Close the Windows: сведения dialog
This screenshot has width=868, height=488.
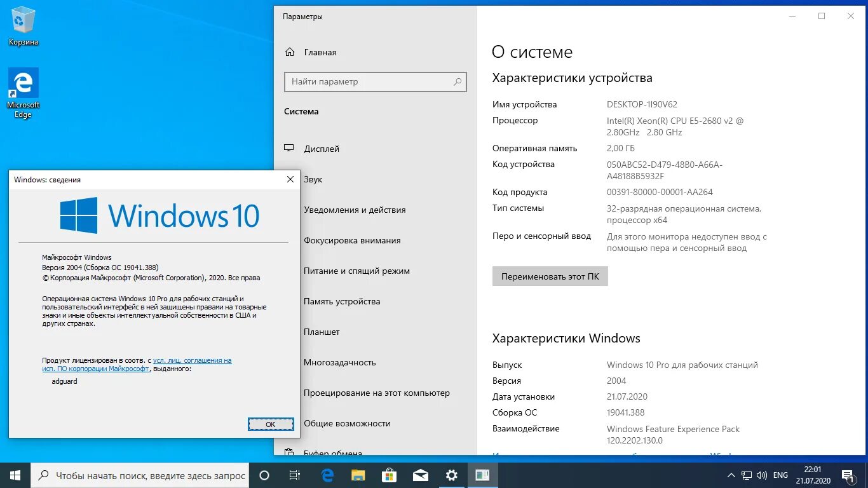click(290, 180)
